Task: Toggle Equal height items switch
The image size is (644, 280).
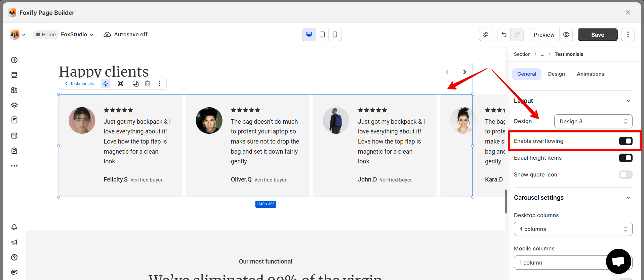Action: tap(626, 158)
